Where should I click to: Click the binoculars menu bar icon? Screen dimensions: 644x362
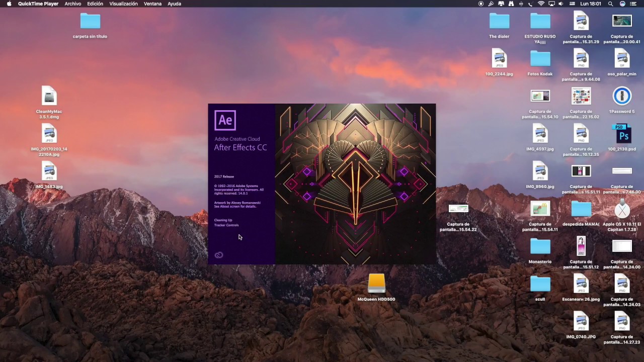coord(511,4)
